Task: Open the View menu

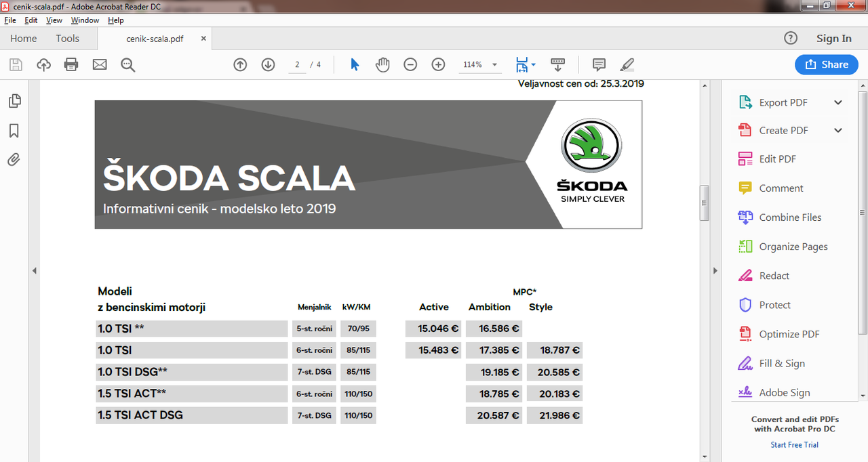Action: (54, 20)
